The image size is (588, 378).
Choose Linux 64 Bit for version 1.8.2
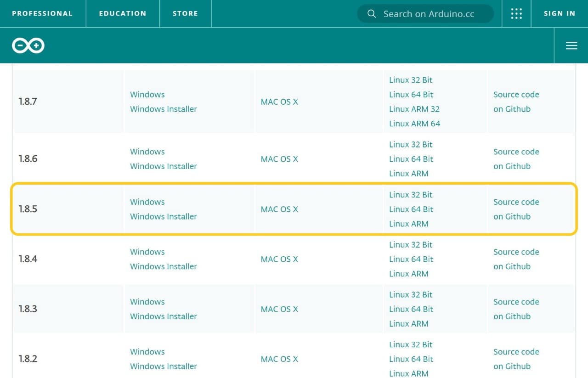pyautogui.click(x=411, y=359)
